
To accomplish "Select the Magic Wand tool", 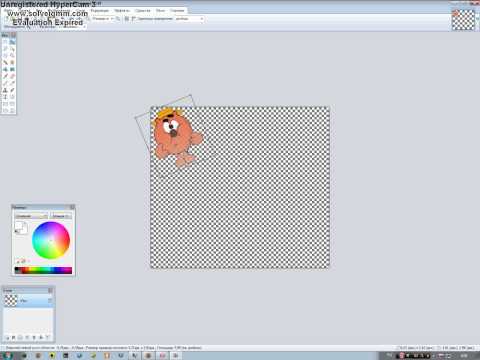I will pos(5,62).
